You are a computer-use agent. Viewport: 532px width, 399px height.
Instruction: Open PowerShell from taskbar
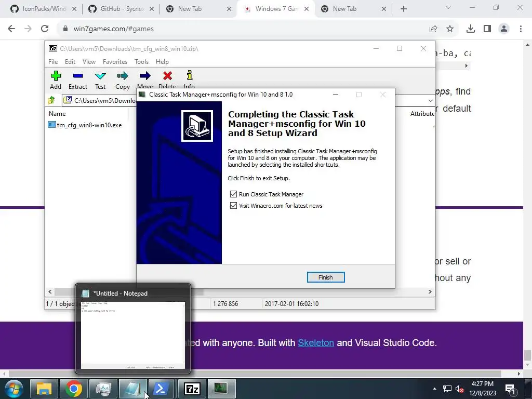click(x=161, y=389)
